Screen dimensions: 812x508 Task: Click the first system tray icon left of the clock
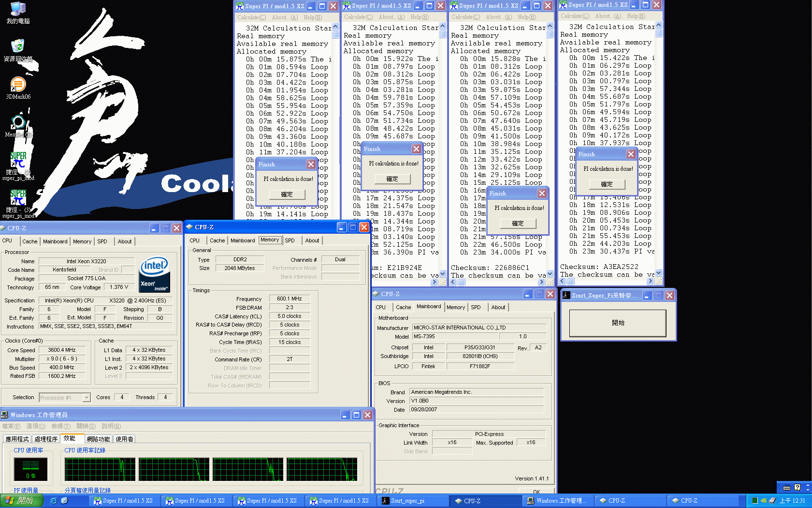click(754, 501)
